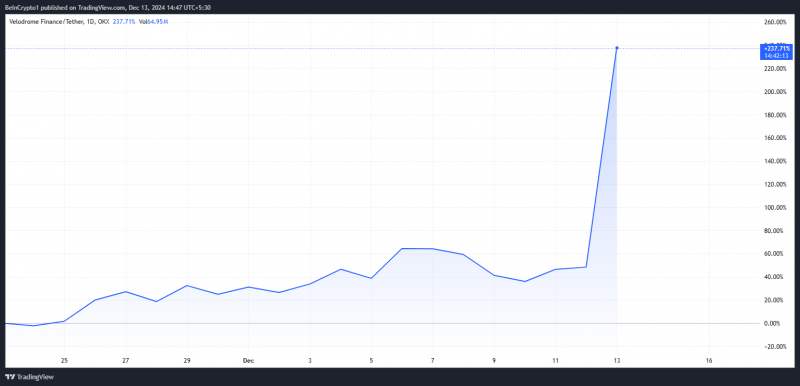Image resolution: width=800 pixels, height=386 pixels.
Task: Click the date label 7 on time axis
Action: pos(433,361)
